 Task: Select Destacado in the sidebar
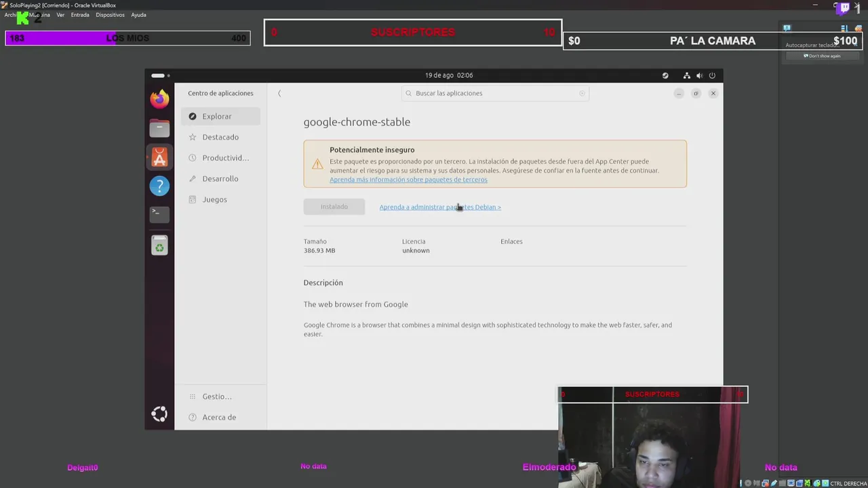[220, 137]
